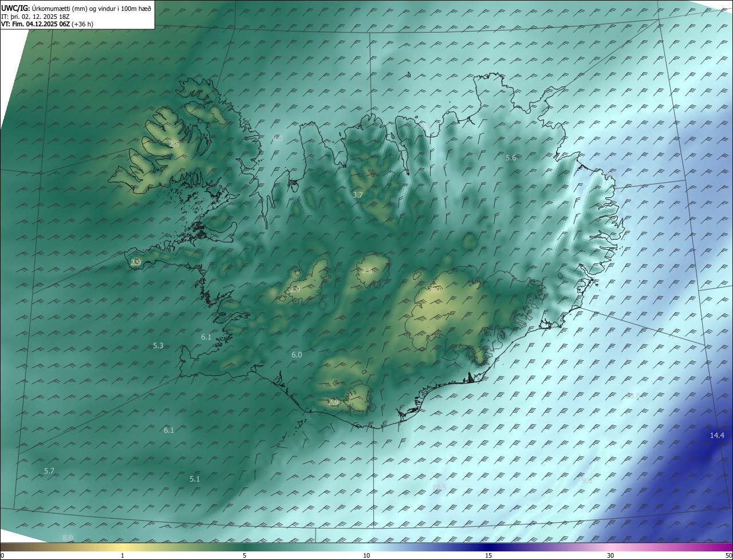
Task: Click the 3.7 precipitable water value
Action: point(357,195)
